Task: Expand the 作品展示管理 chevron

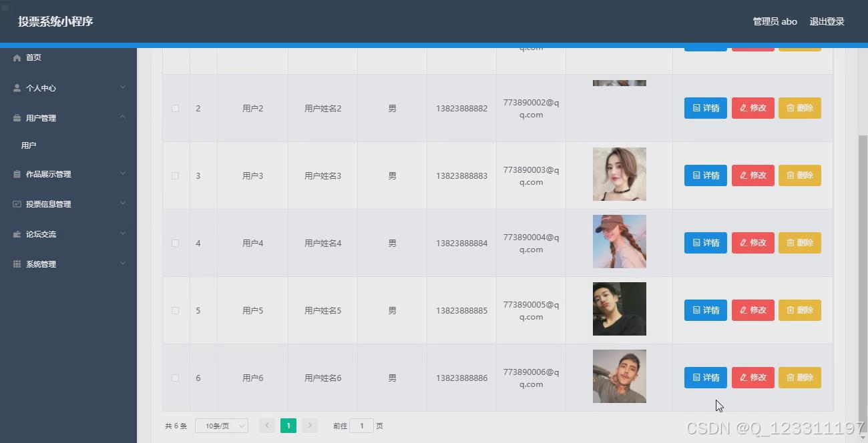Action: coord(123,173)
